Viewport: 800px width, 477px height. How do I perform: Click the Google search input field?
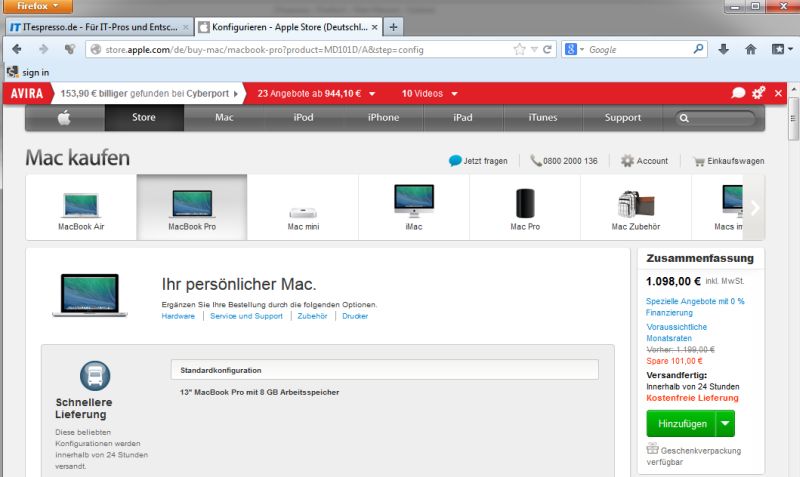point(640,49)
